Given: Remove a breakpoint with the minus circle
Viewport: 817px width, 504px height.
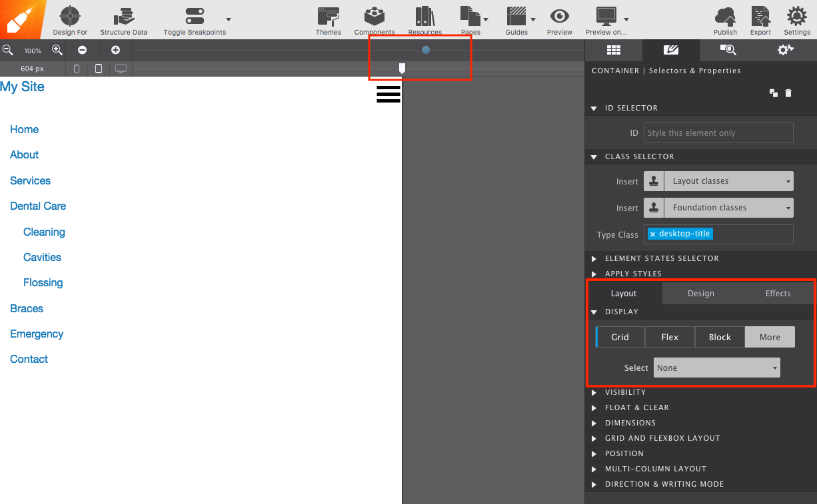Looking at the screenshot, I should [82, 50].
